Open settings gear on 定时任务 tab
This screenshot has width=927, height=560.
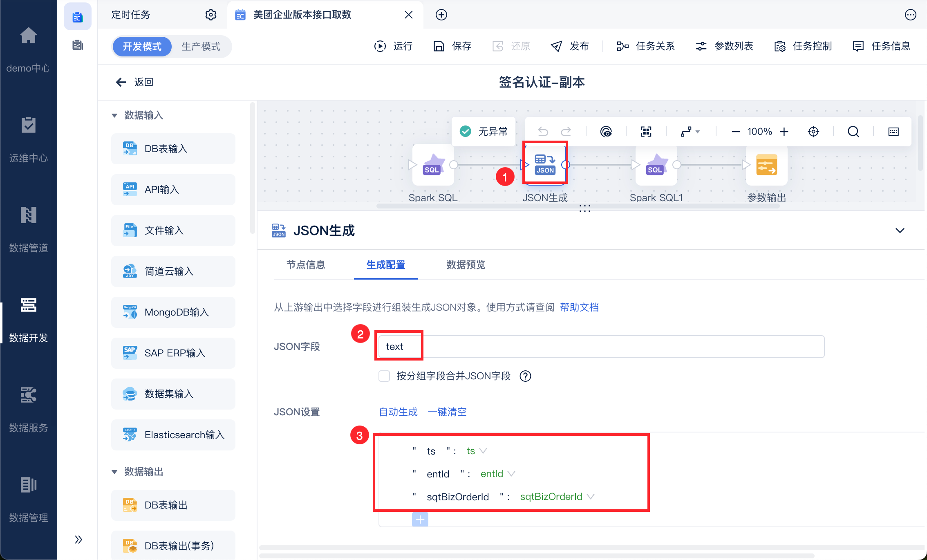point(210,15)
